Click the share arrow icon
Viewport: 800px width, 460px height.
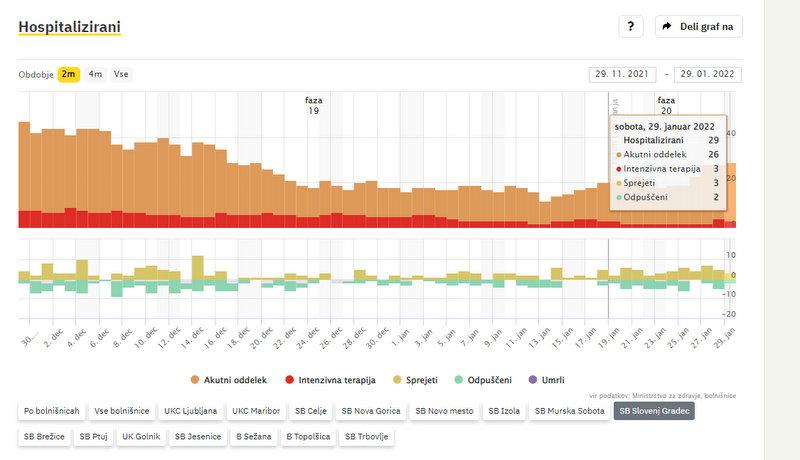[x=667, y=27]
